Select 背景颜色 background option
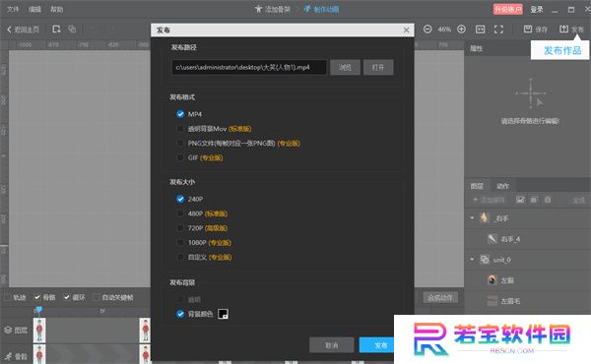 [180, 314]
